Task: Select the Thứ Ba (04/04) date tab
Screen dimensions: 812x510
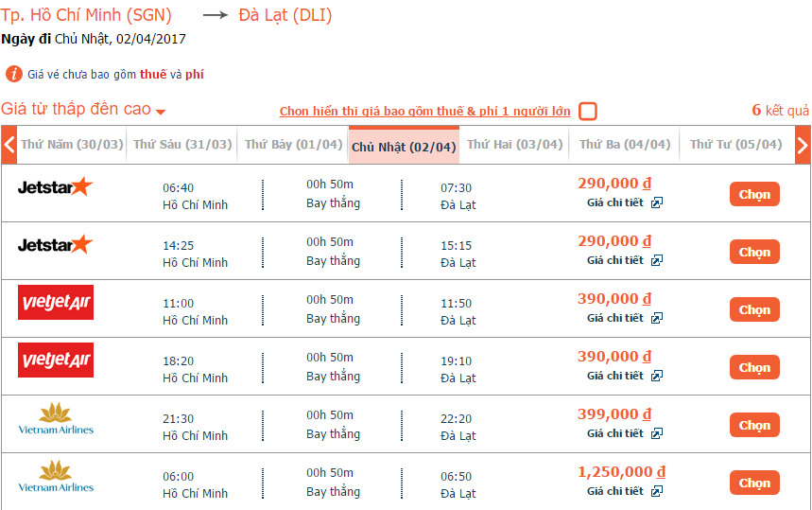Action: (x=625, y=145)
